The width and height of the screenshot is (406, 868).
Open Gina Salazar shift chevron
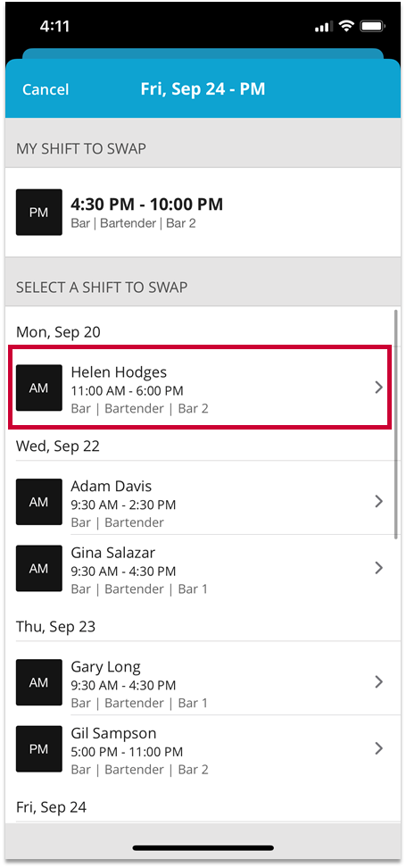coord(379,568)
